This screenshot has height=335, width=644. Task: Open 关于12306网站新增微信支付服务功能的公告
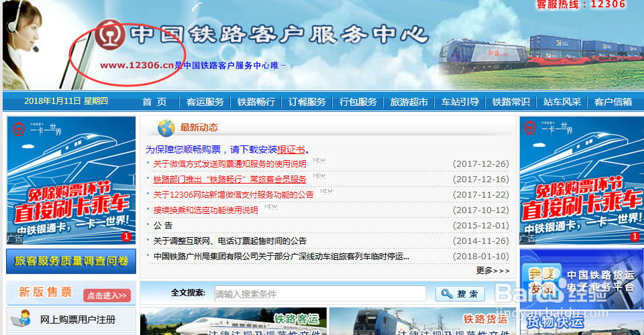233,195
